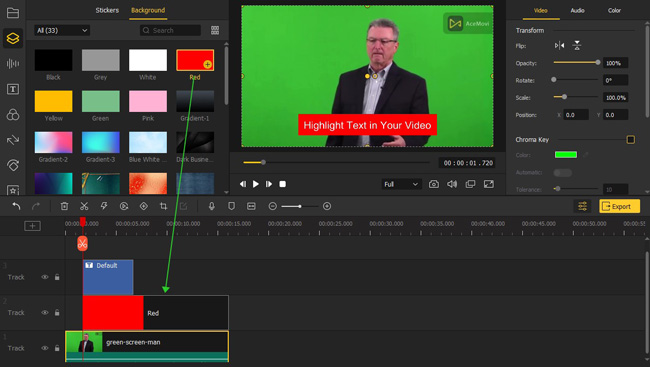Open the Elements layers panel

pos(13,38)
